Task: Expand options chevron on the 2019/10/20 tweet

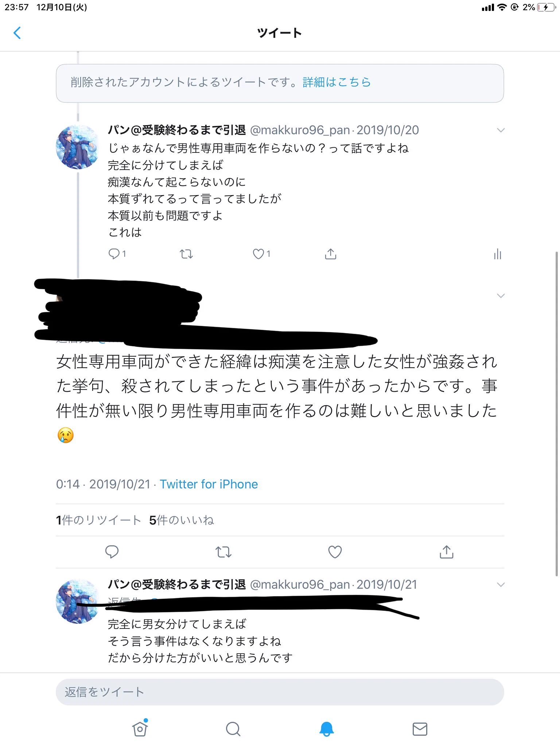Action: (x=501, y=130)
